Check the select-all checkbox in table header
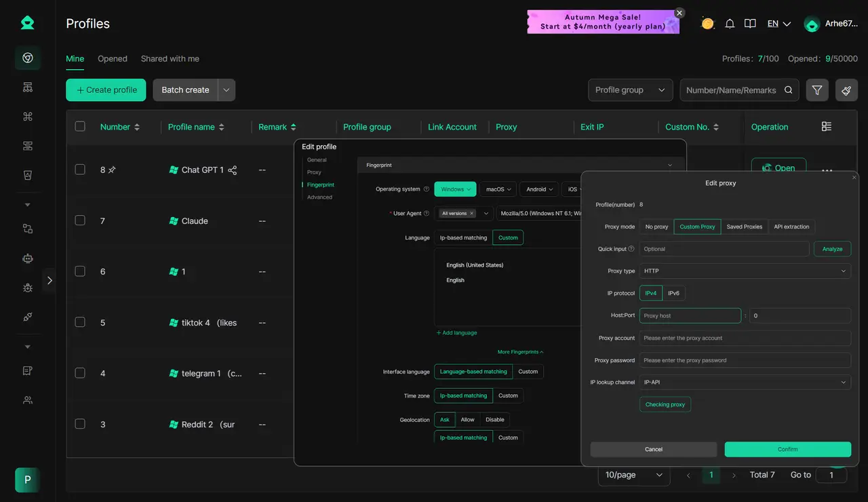 pos(80,126)
